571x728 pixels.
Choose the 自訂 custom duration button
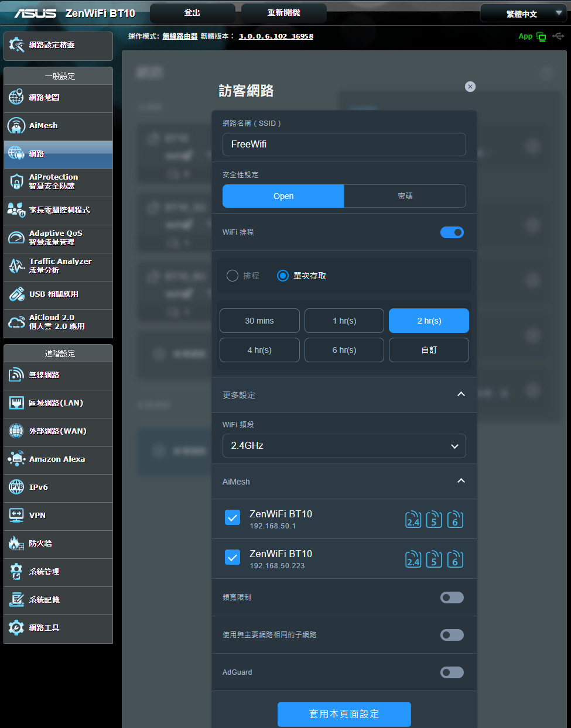click(x=429, y=350)
